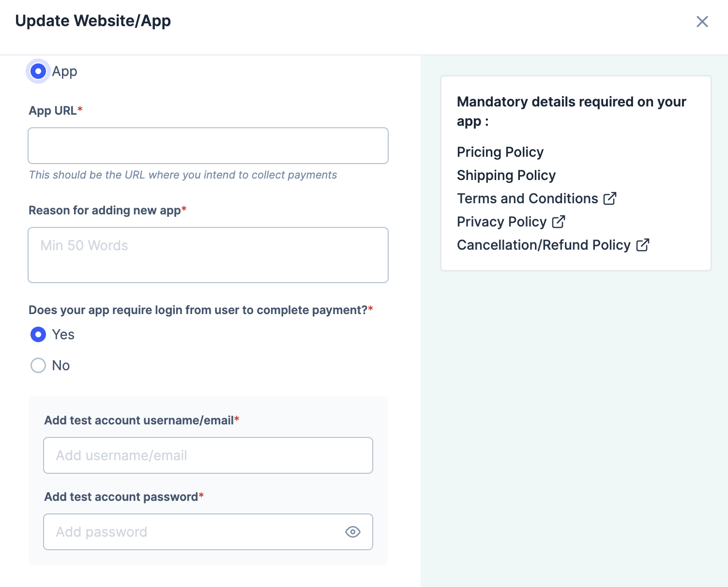This screenshot has width=728, height=587.
Task: Click the Shipping Policy item
Action: click(x=506, y=175)
